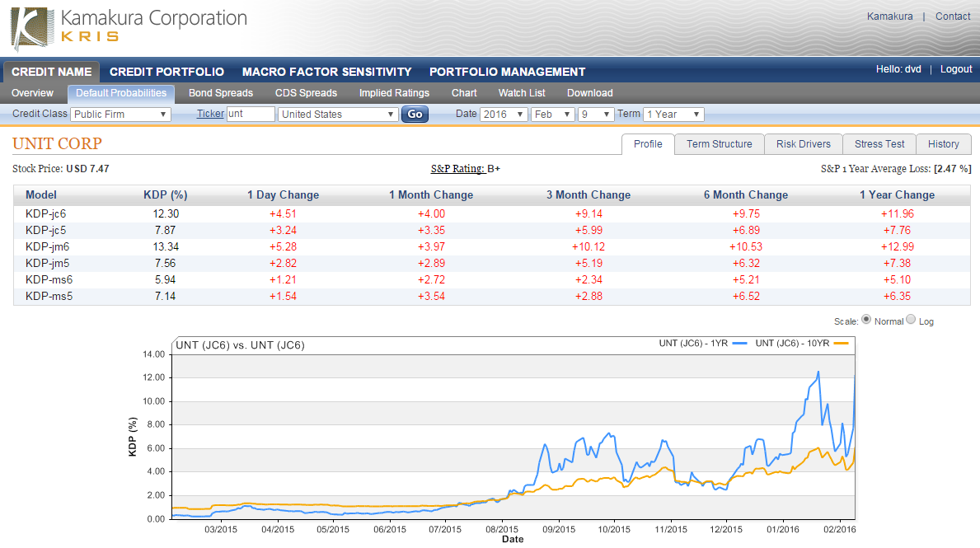This screenshot has width=980, height=548.
Task: Open the Kamakura link in header
Action: click(889, 16)
